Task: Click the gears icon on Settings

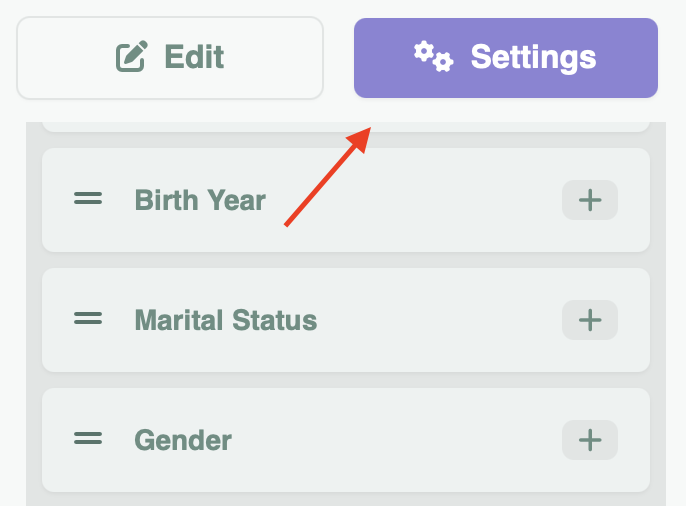Action: pos(434,57)
